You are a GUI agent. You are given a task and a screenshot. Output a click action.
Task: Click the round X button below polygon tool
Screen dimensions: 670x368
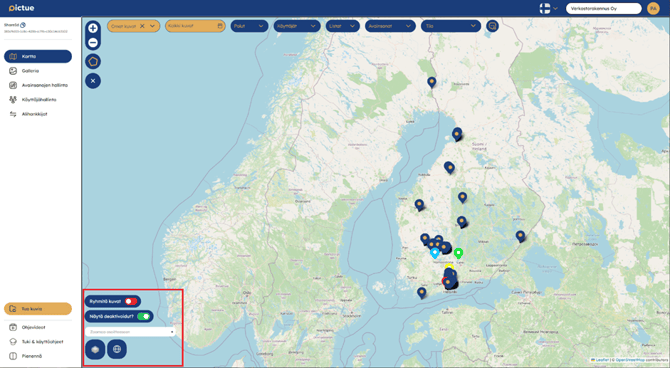93,81
